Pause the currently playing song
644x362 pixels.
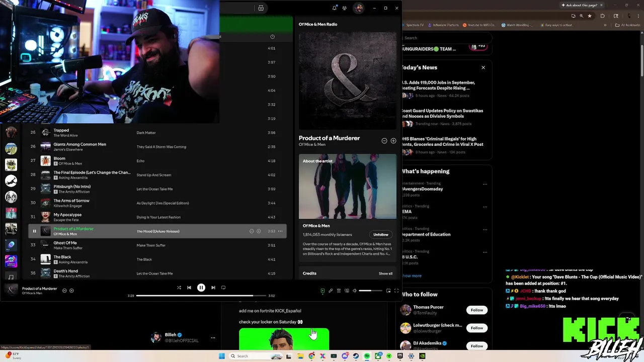click(x=201, y=288)
